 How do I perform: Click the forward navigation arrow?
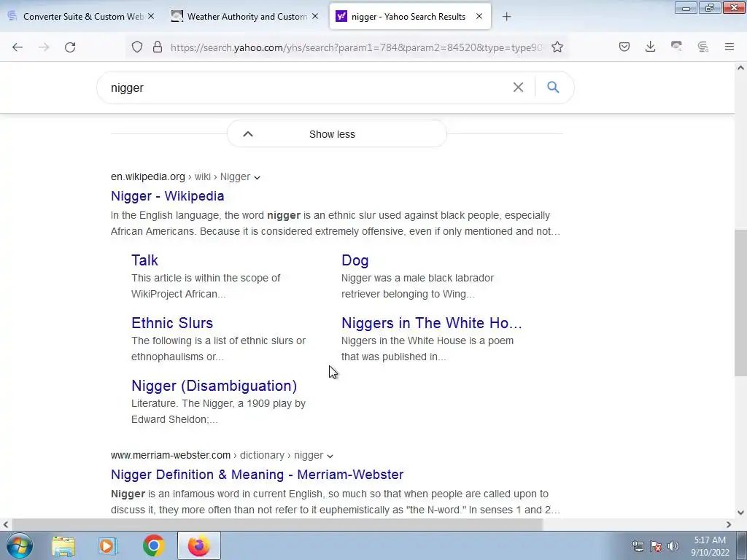click(44, 47)
